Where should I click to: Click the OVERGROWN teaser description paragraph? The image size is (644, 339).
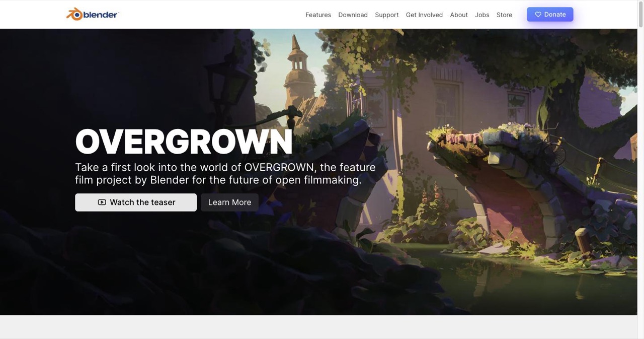225,173
